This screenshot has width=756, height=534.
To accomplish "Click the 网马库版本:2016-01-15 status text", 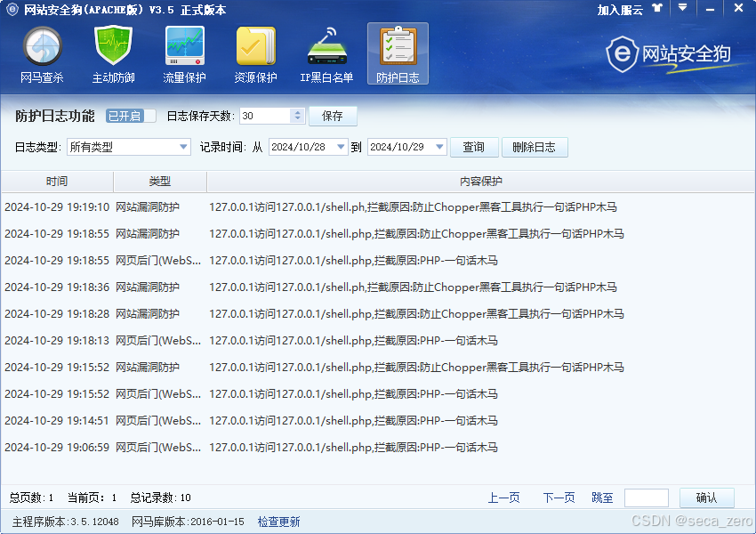I will tap(188, 522).
